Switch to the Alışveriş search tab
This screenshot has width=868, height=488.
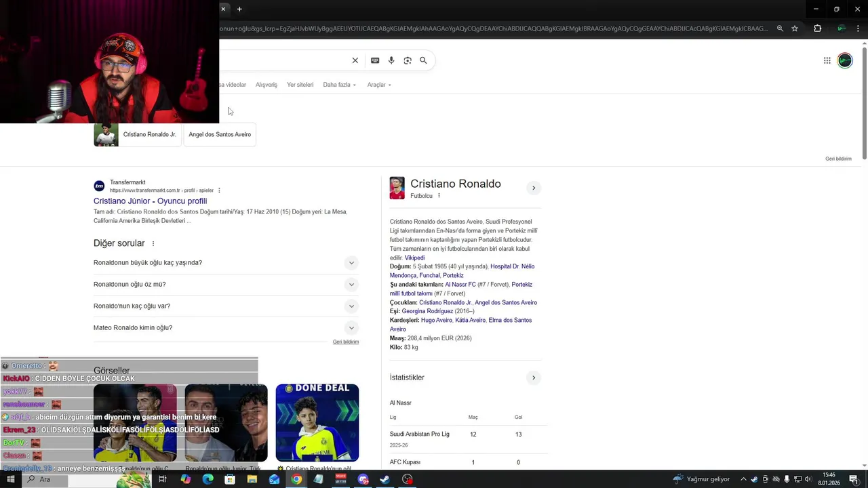click(x=267, y=85)
